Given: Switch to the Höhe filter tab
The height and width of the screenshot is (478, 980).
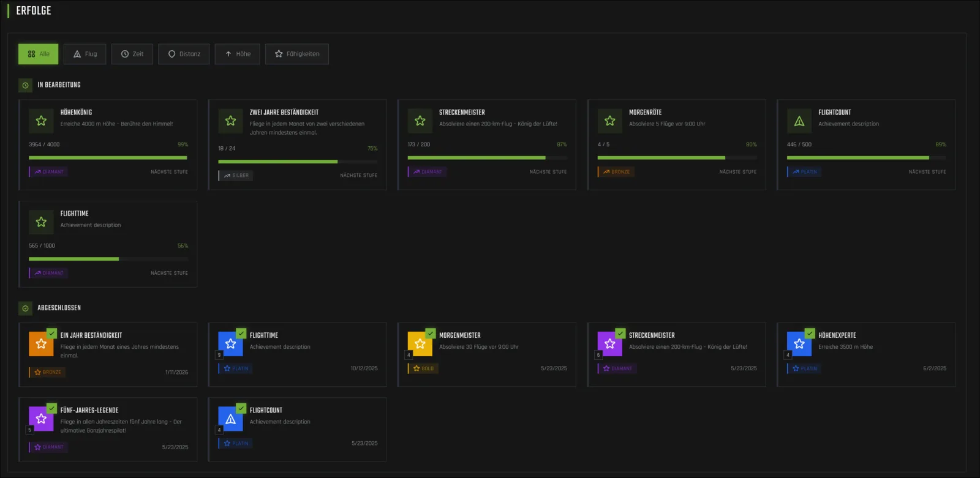Looking at the screenshot, I should pos(237,54).
